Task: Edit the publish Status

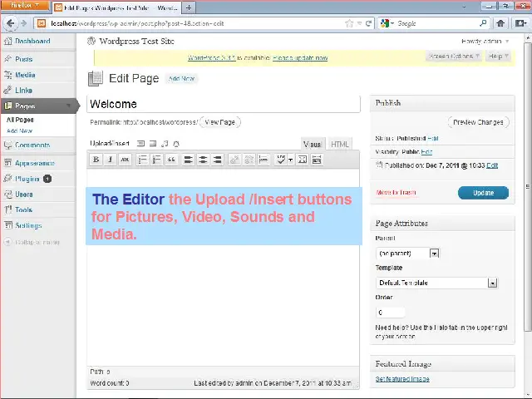Action: click(432, 138)
